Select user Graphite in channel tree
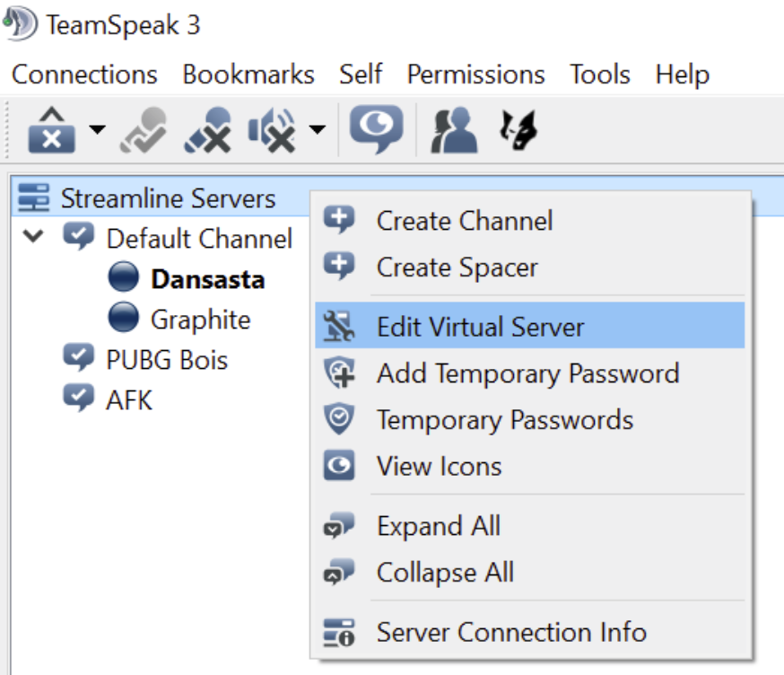This screenshot has width=784, height=675. (x=201, y=320)
